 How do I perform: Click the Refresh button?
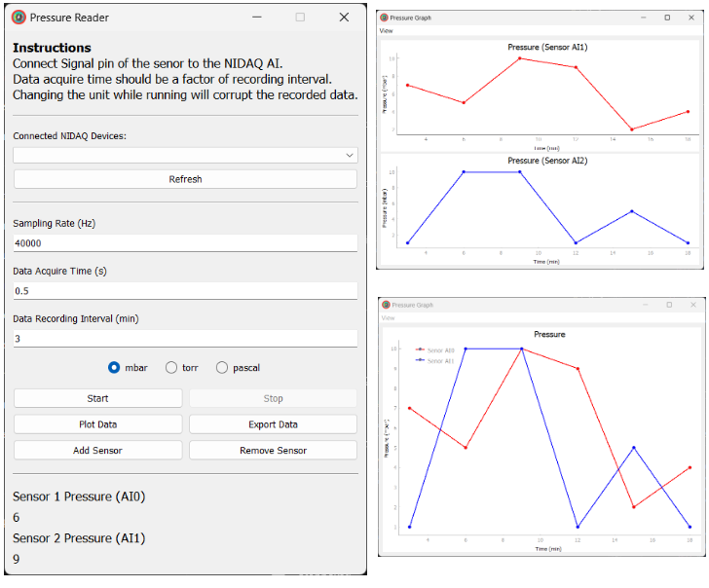pos(185,179)
